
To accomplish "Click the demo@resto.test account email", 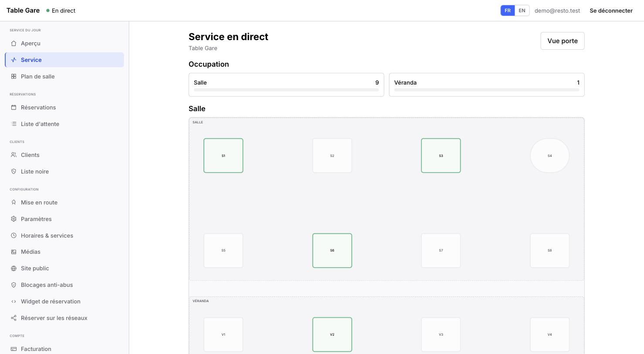I will click(557, 10).
